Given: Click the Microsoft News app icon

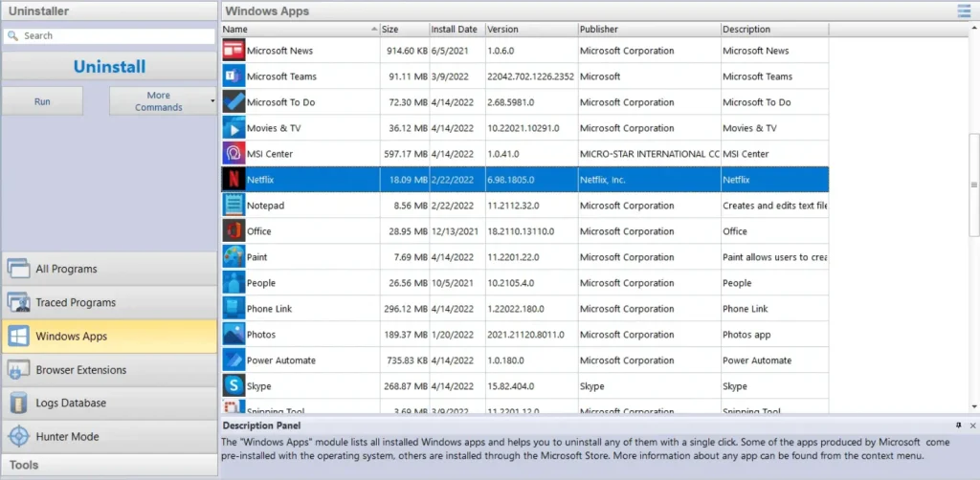Looking at the screenshot, I should click(234, 51).
